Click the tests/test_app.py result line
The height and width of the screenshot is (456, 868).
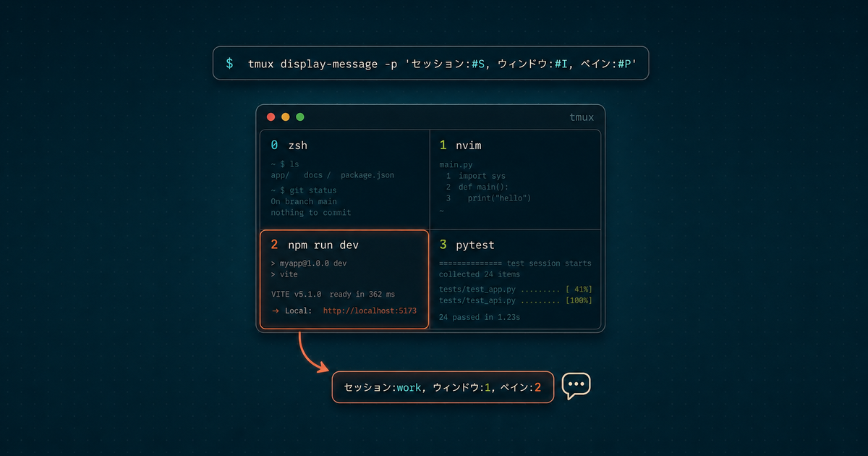515,290
